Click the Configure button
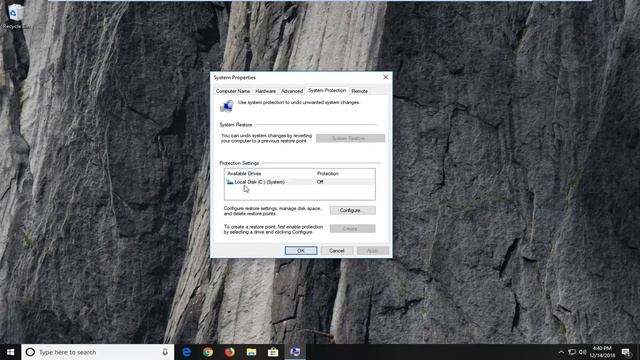640x360 pixels. point(352,210)
